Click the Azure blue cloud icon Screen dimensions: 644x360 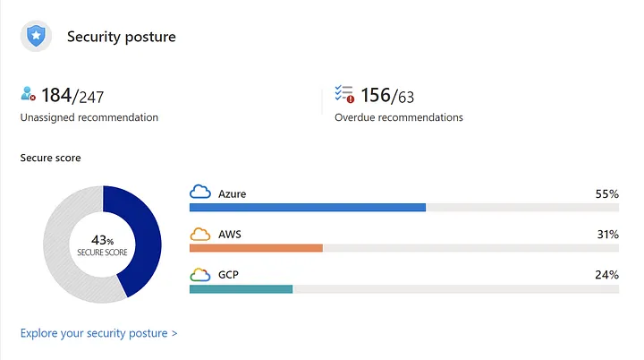click(x=200, y=193)
